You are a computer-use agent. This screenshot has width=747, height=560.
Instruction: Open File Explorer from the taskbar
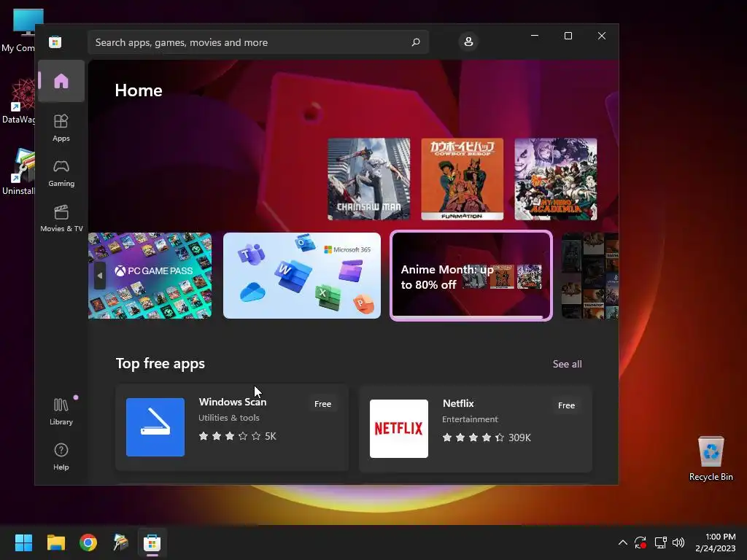pos(55,542)
